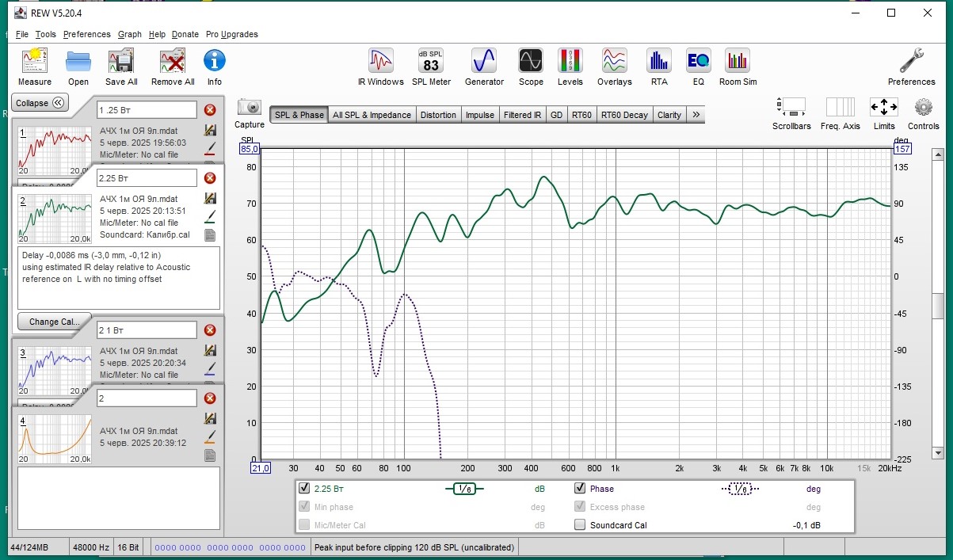Viewport: 953px width, 560px height.
Task: Open the Limits graph control
Action: (883, 108)
